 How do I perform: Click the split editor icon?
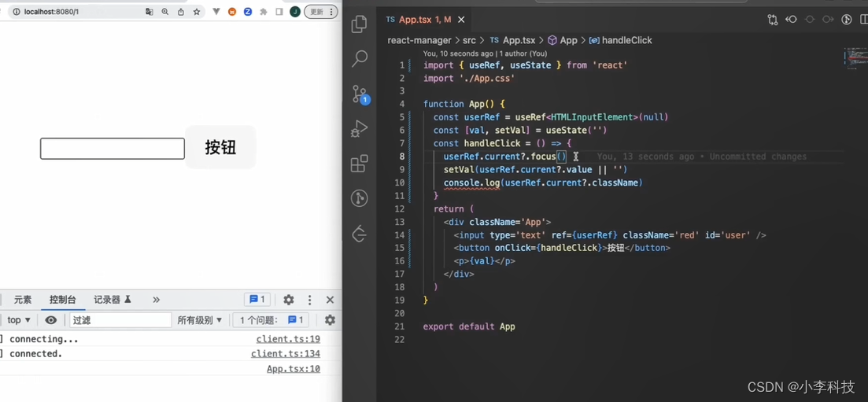click(864, 20)
